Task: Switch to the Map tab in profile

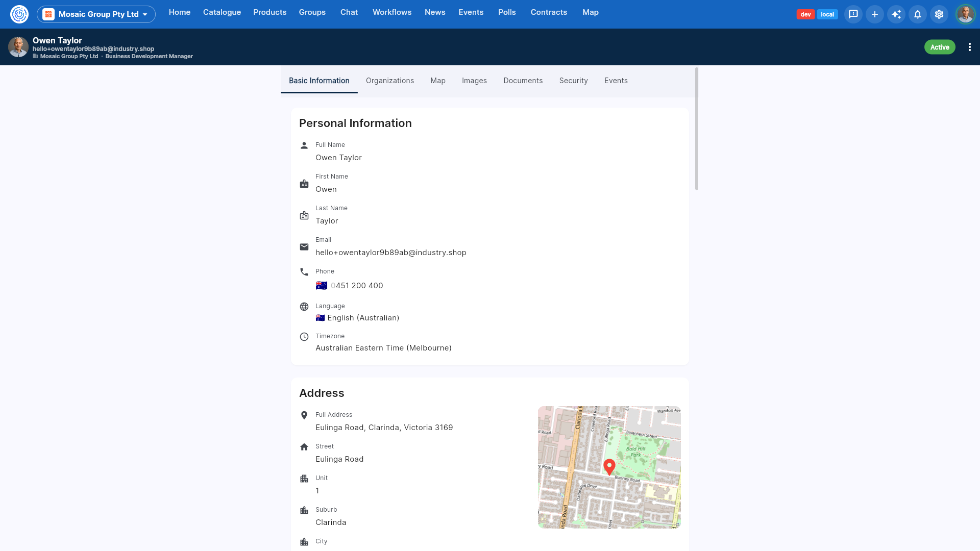Action: coord(438,81)
